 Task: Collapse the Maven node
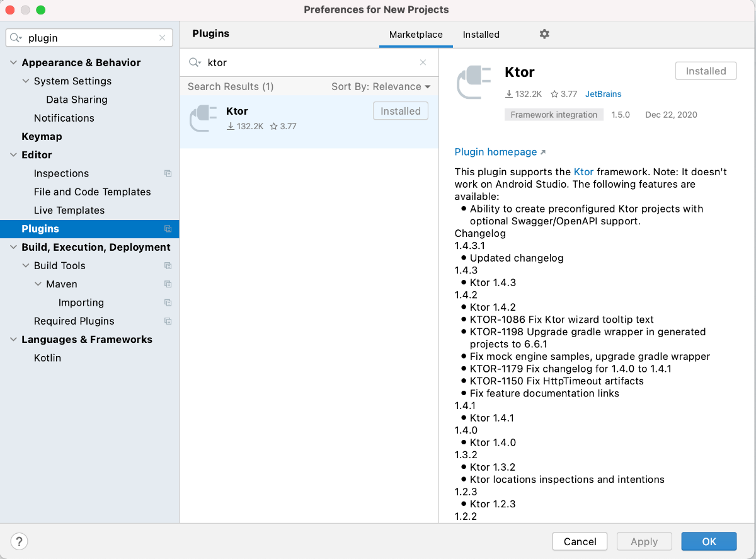38,284
